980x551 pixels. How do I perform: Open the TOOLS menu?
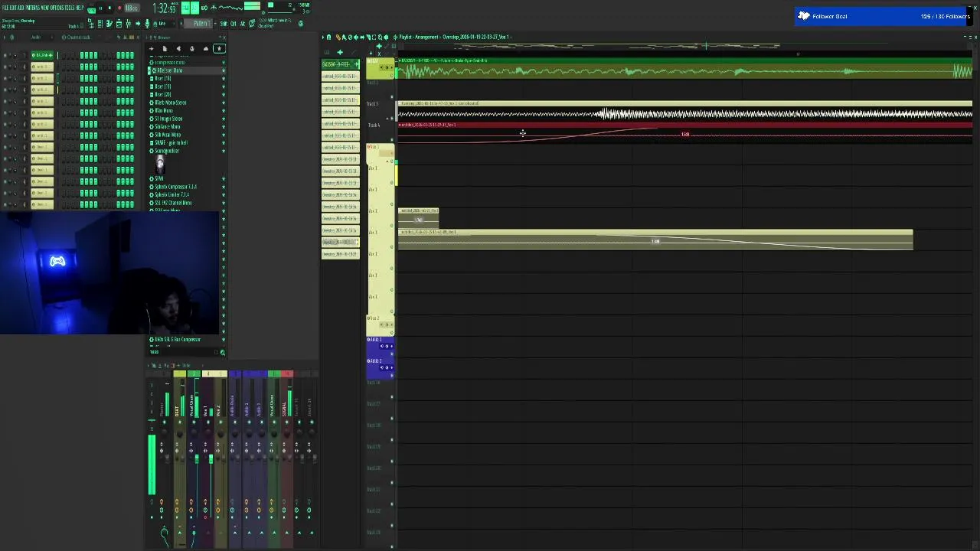[x=71, y=7]
